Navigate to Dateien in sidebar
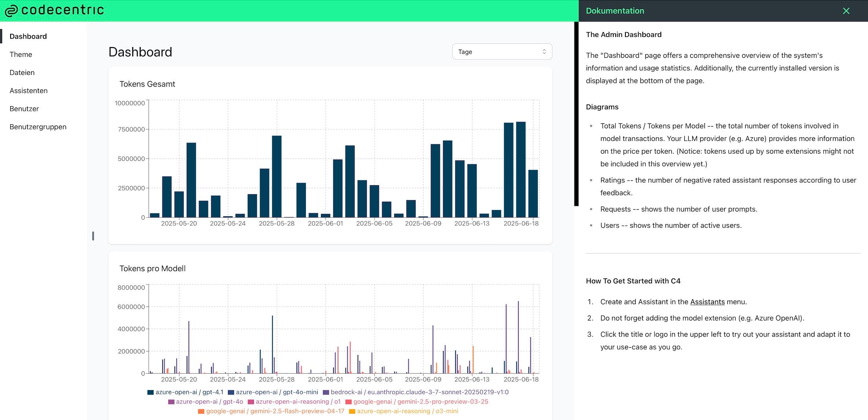This screenshot has height=420, width=868. pyautogui.click(x=22, y=72)
